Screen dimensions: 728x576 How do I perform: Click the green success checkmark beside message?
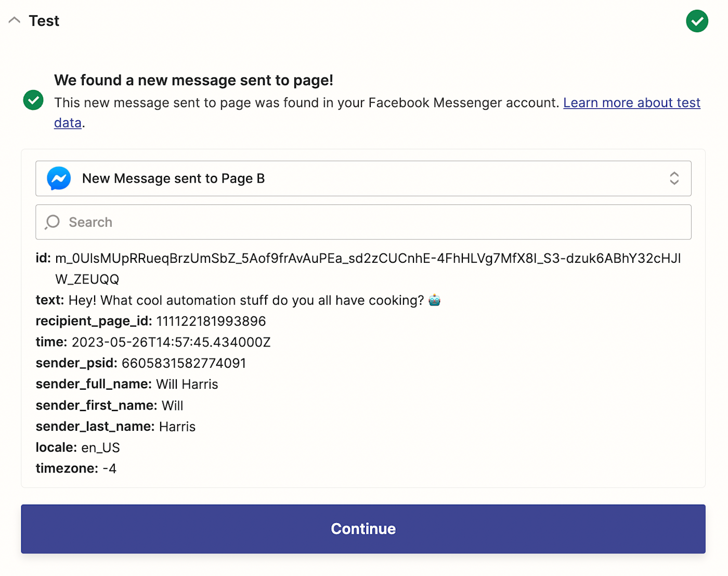tap(33, 100)
